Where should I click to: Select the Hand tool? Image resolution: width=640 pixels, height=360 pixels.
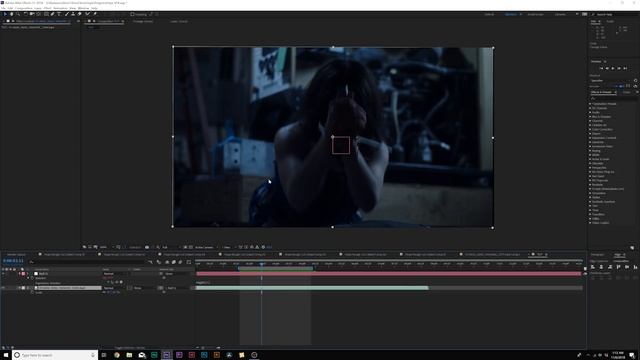(x=11, y=14)
